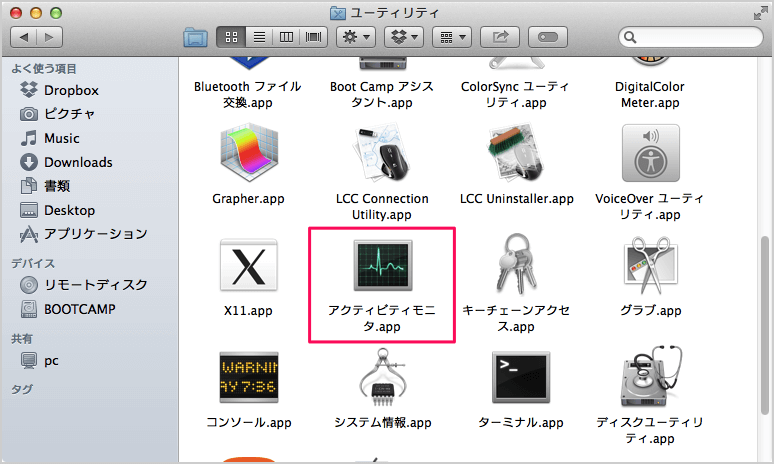Click the Bluetooth ファイル交換.app label
Screen dimensions: 774x464
(x=248, y=94)
